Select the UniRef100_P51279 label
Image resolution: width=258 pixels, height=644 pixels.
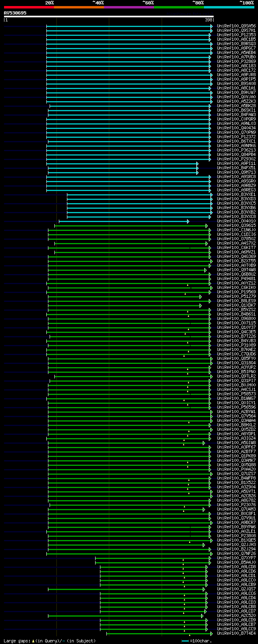click(x=236, y=296)
